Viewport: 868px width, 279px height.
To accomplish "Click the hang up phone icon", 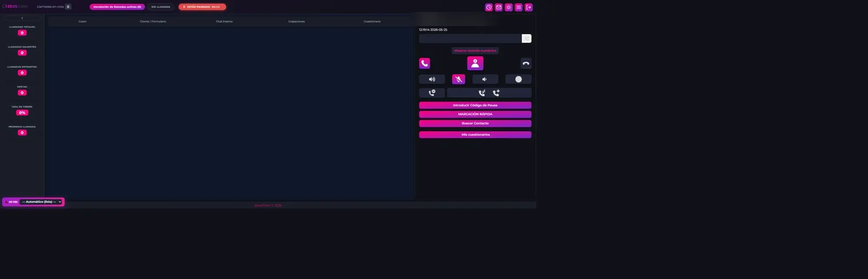I will pos(526,64).
